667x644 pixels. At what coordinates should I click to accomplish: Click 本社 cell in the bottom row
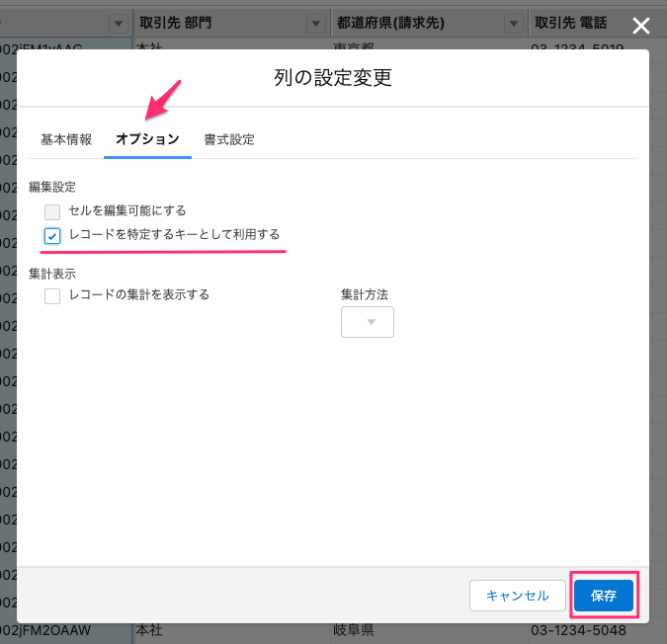tap(149, 630)
